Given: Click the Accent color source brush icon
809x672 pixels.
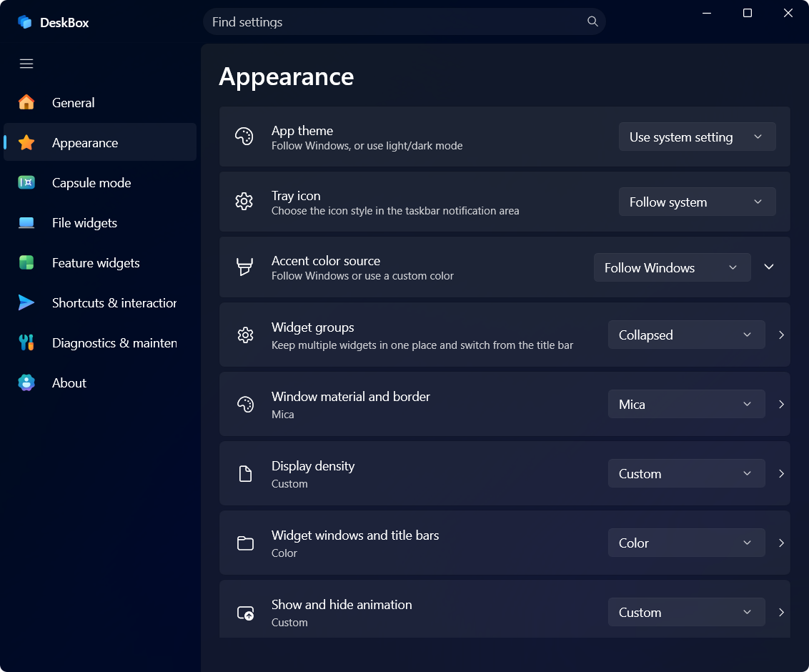Looking at the screenshot, I should (x=244, y=267).
